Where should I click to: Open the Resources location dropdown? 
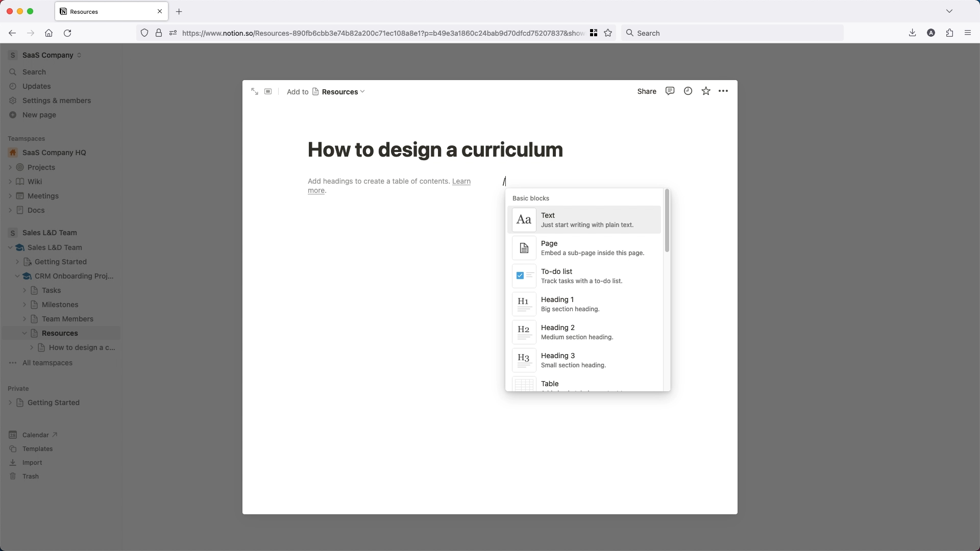point(342,92)
